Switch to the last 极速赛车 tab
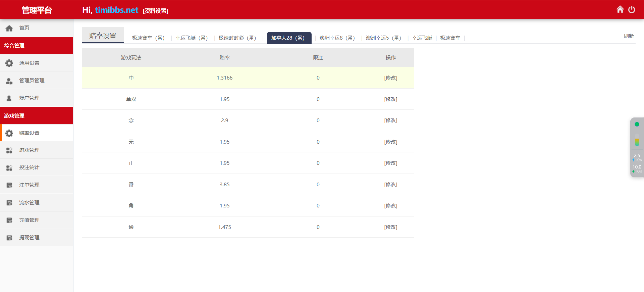Image resolution: width=644 pixels, height=292 pixels. click(x=450, y=38)
